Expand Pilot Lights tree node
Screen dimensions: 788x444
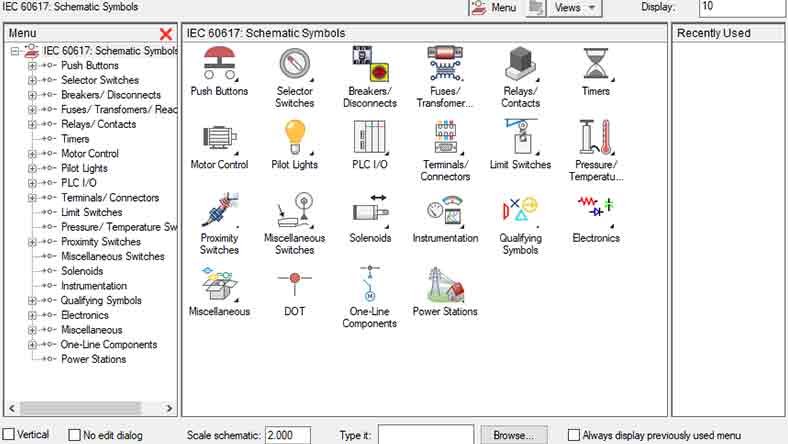point(32,168)
